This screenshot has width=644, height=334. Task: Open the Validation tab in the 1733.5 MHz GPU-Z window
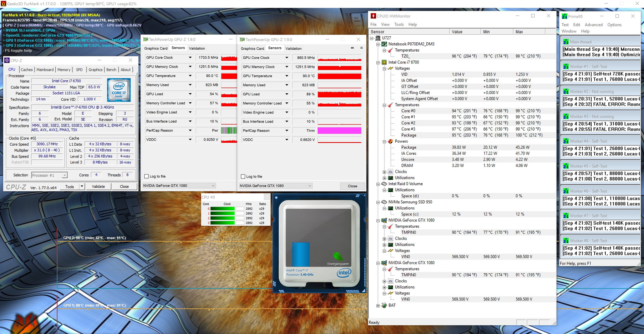197,48
